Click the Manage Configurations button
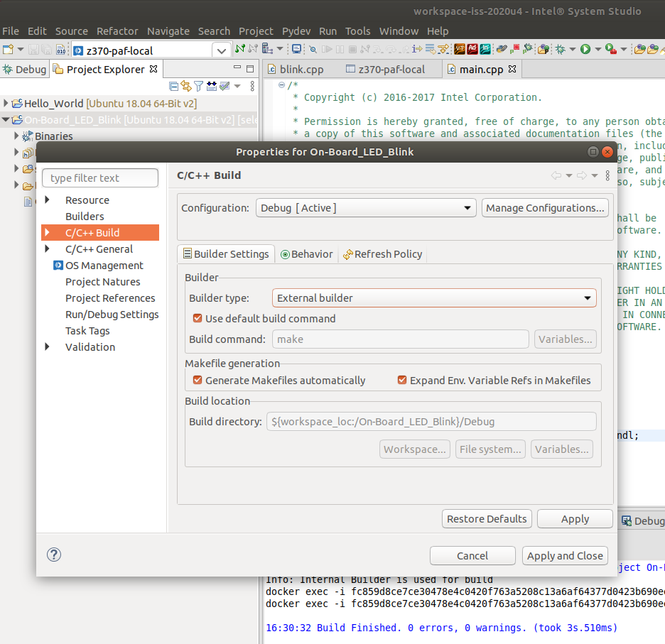This screenshot has width=665, height=644. click(545, 208)
